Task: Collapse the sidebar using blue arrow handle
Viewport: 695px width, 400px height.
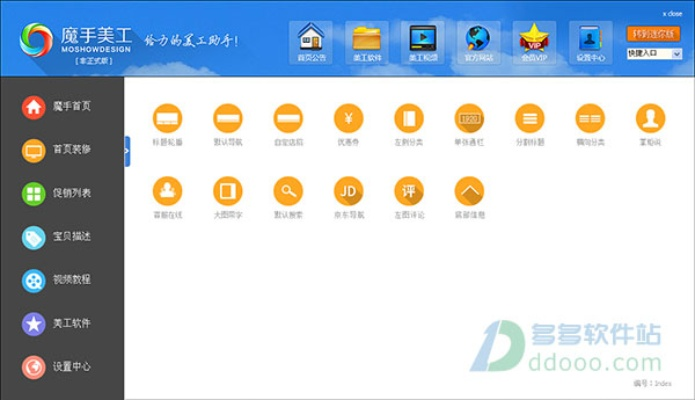Action: click(127, 151)
